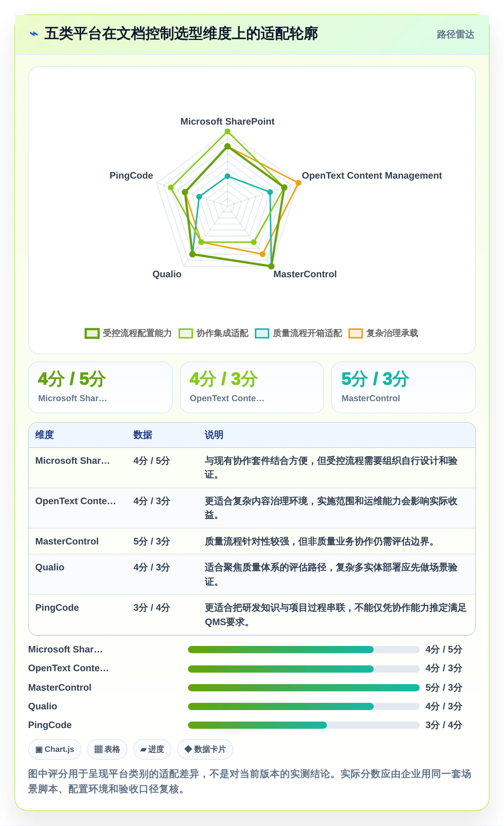Click the footnote text about 评分
Screen dimensions: 504x826
[x=249, y=781]
